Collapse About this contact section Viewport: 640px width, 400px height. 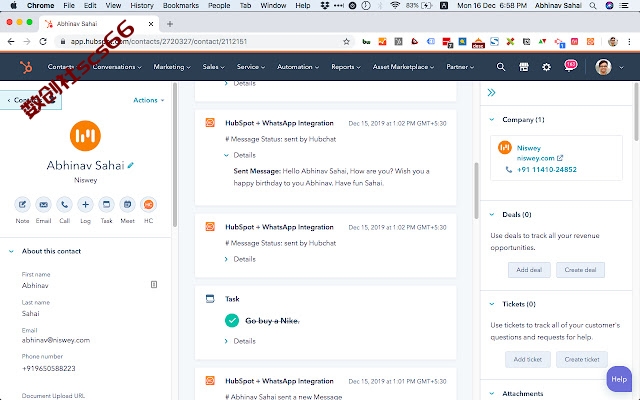coord(11,251)
